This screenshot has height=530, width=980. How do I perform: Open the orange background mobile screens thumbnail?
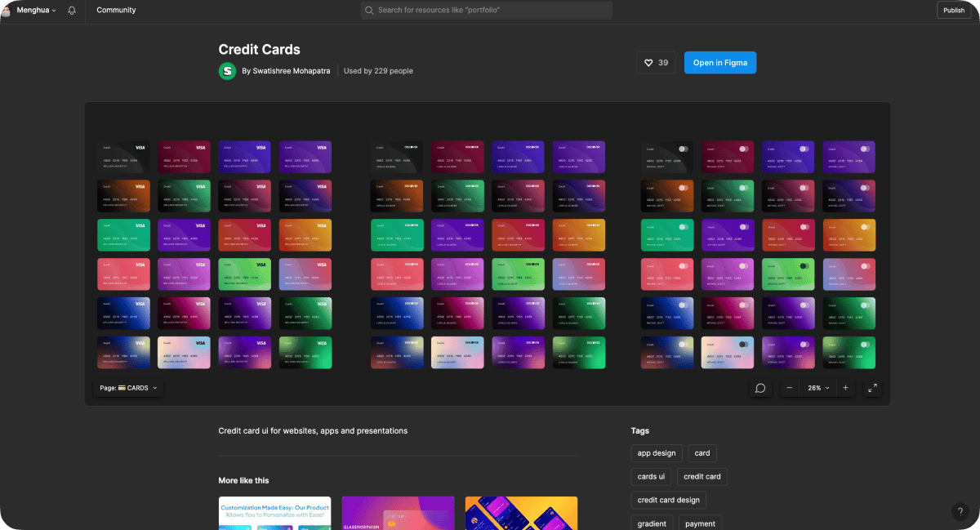pos(521,513)
